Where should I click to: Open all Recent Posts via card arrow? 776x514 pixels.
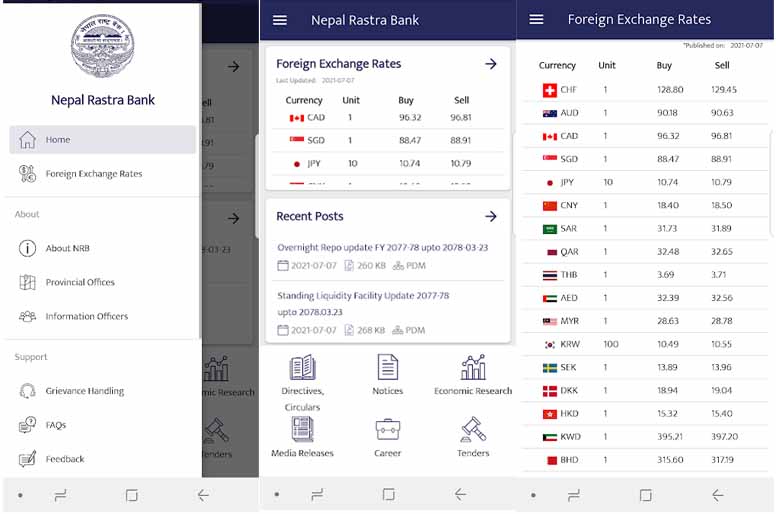pyautogui.click(x=490, y=216)
